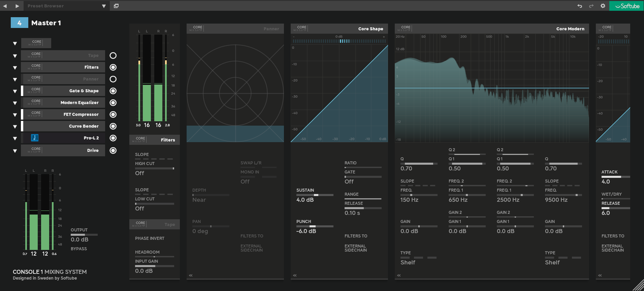Open the dropdown arrow beside Drive

click(x=15, y=151)
